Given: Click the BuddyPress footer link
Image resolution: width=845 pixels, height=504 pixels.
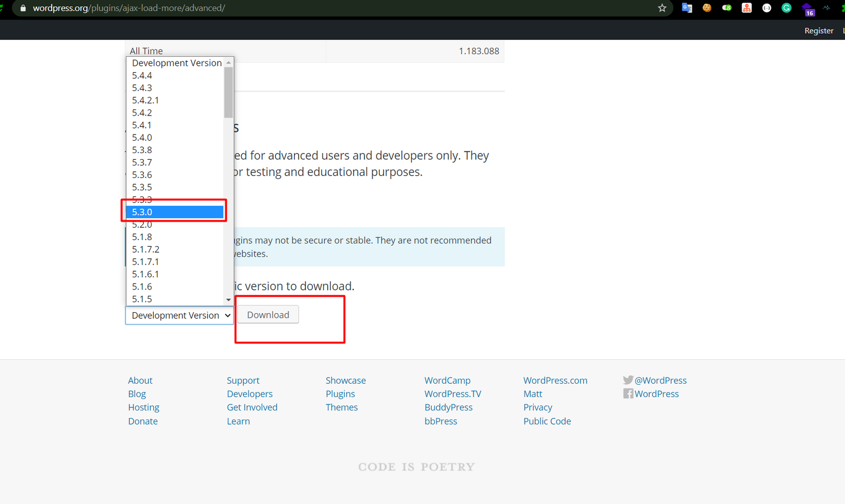Looking at the screenshot, I should click(449, 407).
